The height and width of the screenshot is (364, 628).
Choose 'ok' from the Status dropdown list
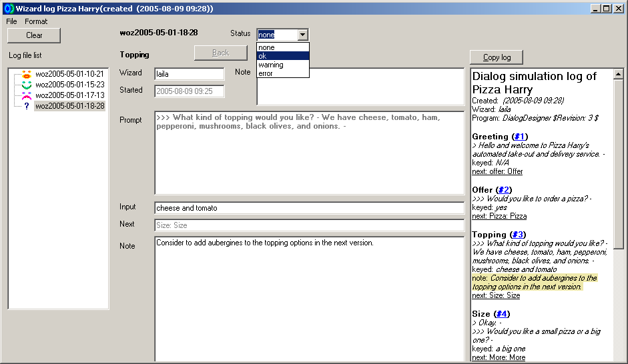(x=283, y=56)
